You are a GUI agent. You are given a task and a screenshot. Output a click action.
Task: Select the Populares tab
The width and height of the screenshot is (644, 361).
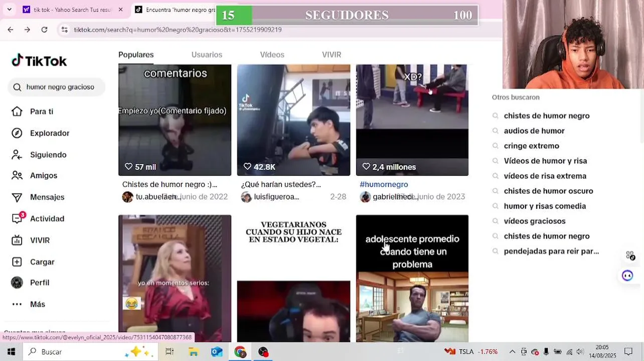pos(136,55)
